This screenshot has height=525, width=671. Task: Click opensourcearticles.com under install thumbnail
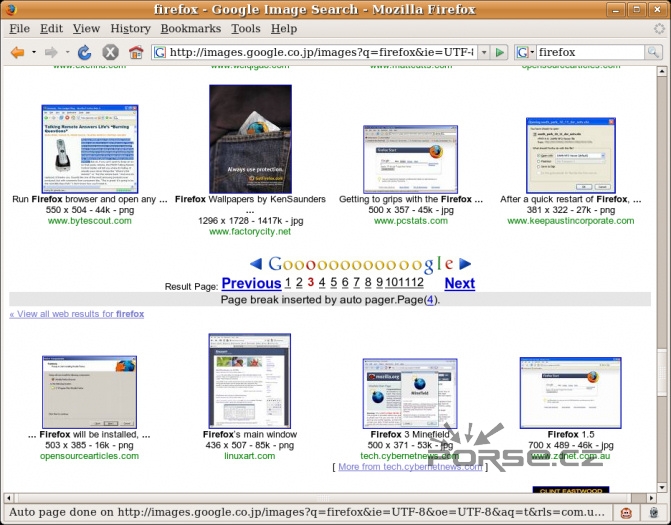click(x=89, y=456)
